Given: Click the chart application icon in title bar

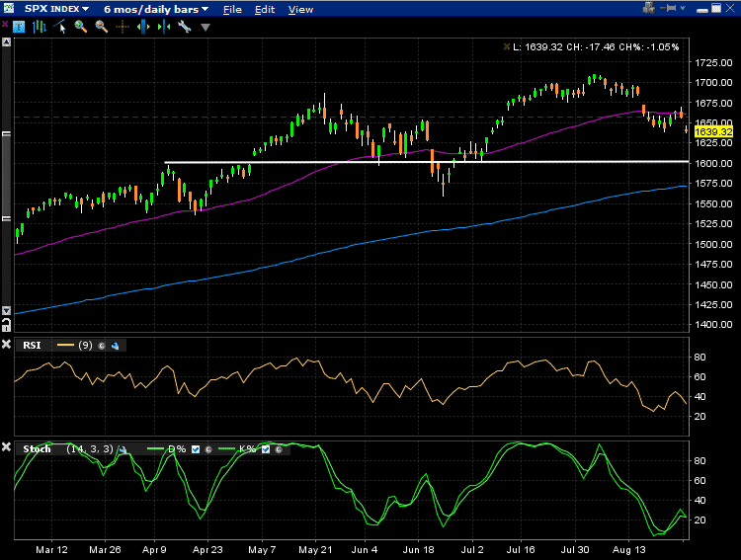Looking at the screenshot, I should pos(8,8).
